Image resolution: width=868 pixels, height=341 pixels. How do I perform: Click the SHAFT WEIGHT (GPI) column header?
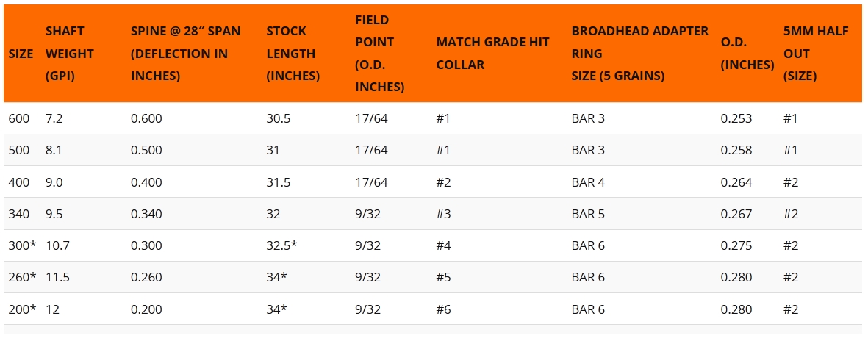[x=70, y=54]
